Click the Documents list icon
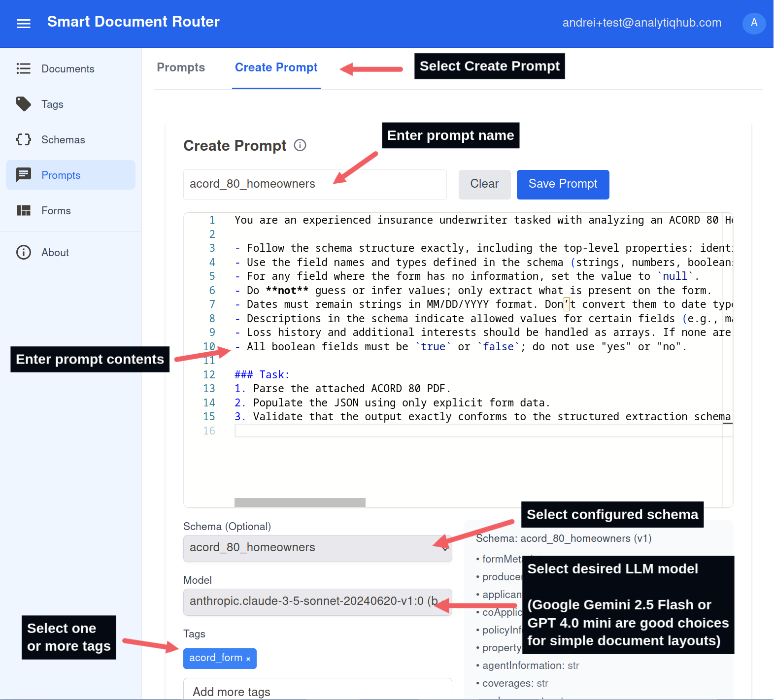Viewport: 774px width, 700px height. click(x=24, y=68)
